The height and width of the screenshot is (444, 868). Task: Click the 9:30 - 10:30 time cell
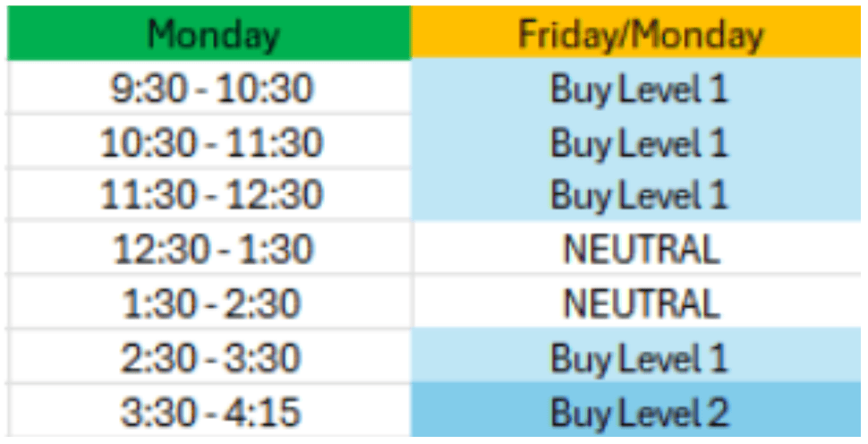point(209,88)
